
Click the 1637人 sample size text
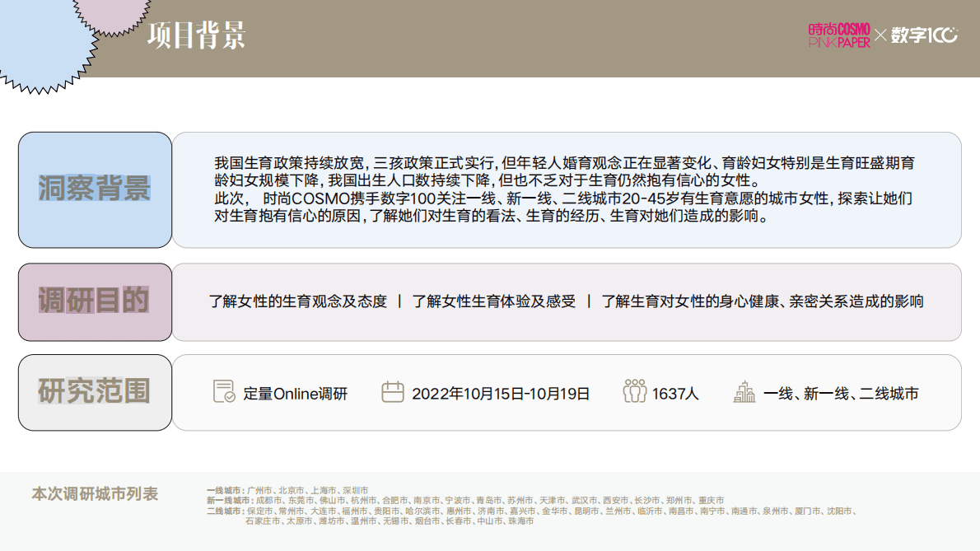(x=677, y=394)
